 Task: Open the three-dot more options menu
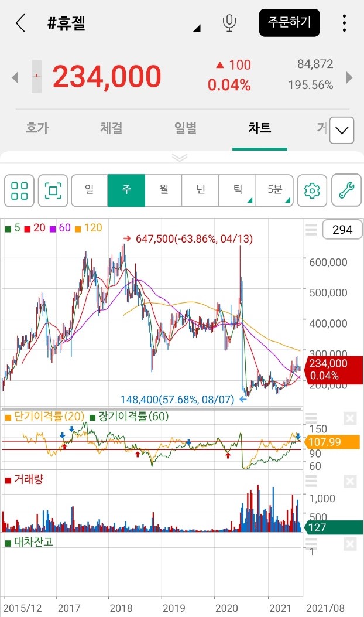(x=344, y=23)
